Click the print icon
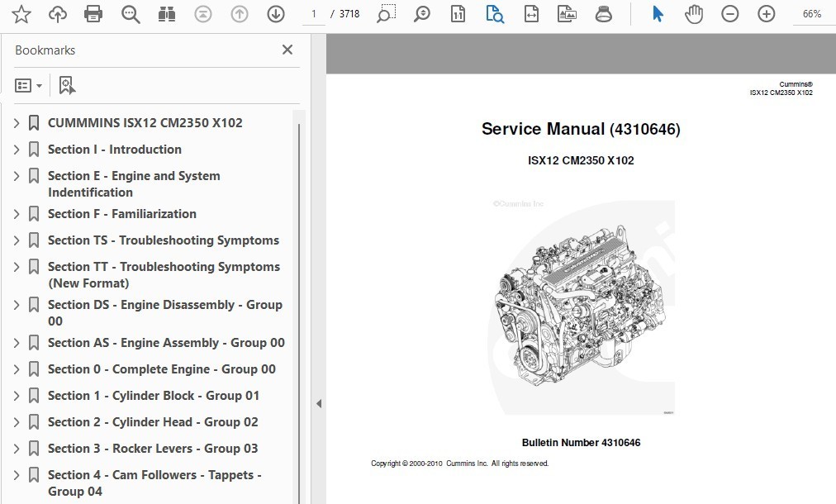This screenshot has width=836, height=504. (93, 14)
